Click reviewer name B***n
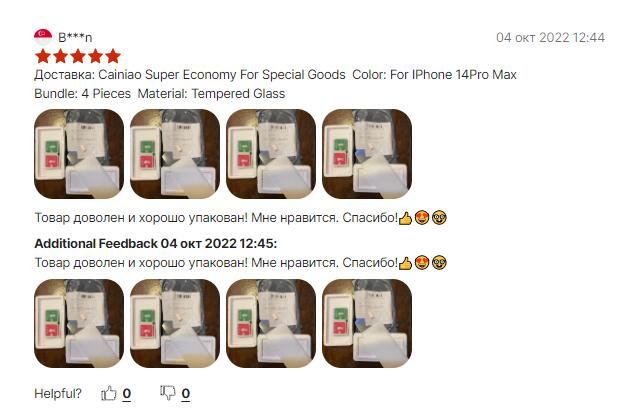Viewport: 617px width, 408px height. (x=75, y=37)
